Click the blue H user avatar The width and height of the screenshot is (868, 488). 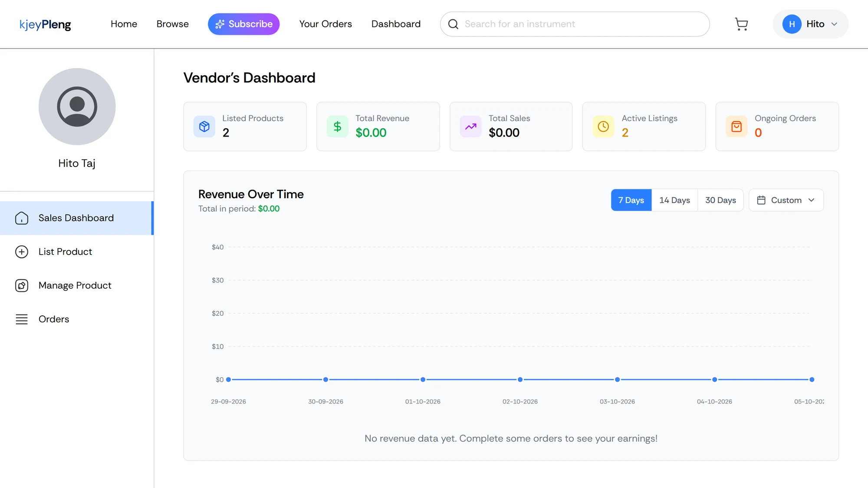(x=792, y=24)
